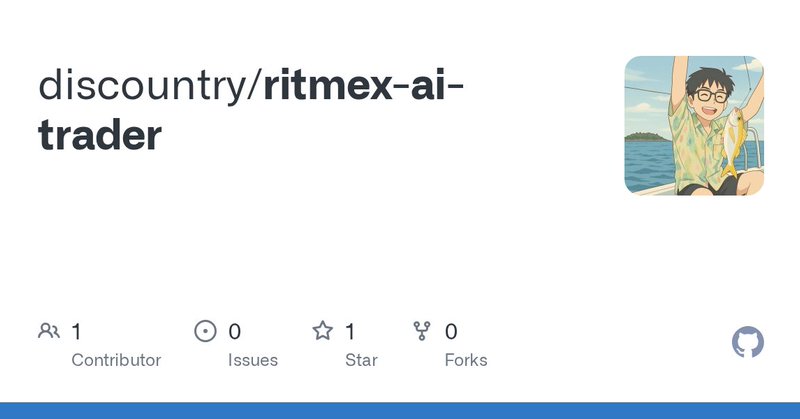The height and width of the screenshot is (419, 800).
Task: Select the "Contributor" label
Action: coord(116,360)
